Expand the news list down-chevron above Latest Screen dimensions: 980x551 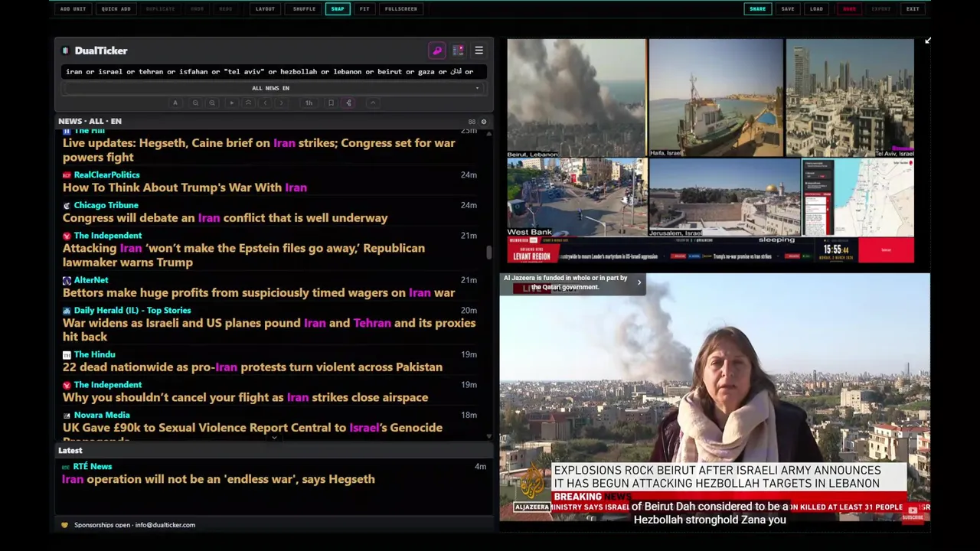[274, 439]
